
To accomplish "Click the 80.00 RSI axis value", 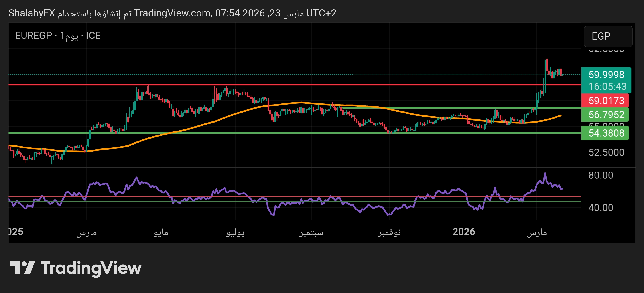I will [601, 175].
